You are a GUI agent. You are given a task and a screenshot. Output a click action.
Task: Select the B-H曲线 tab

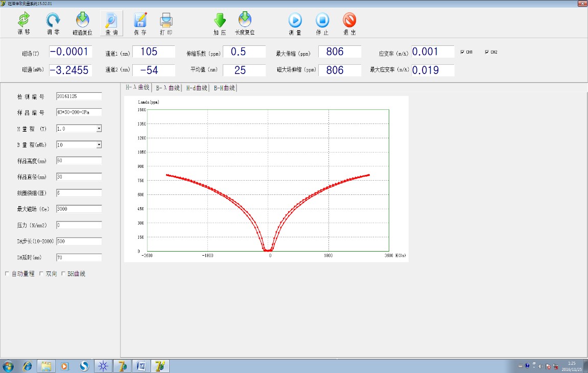[224, 88]
